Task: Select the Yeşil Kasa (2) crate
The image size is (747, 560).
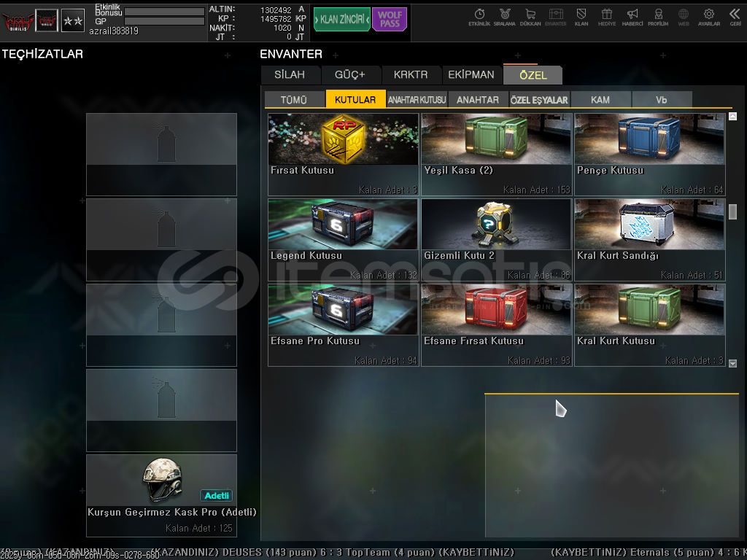Action: coord(496,155)
